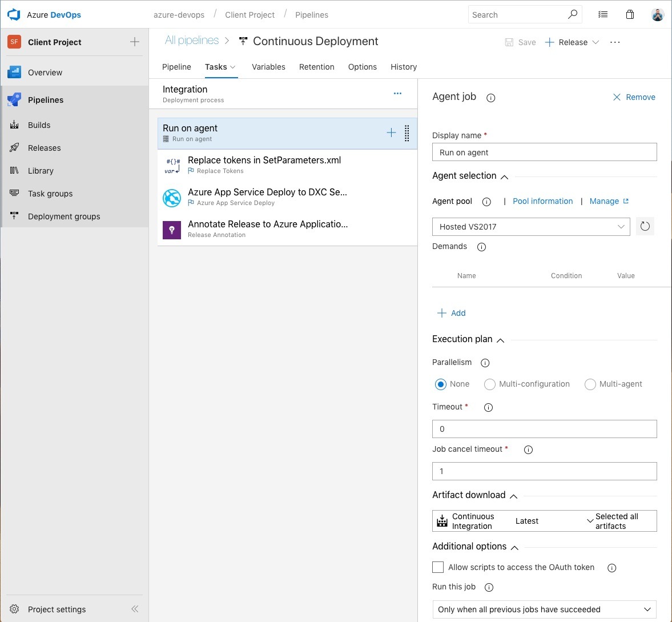Click the Timeout input field

544,429
